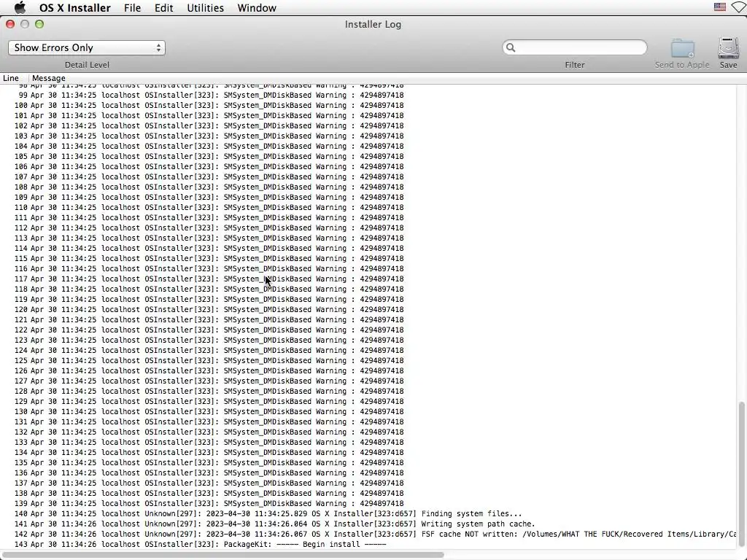Open the Apple menu
The width and height of the screenshot is (747, 560).
coord(20,7)
